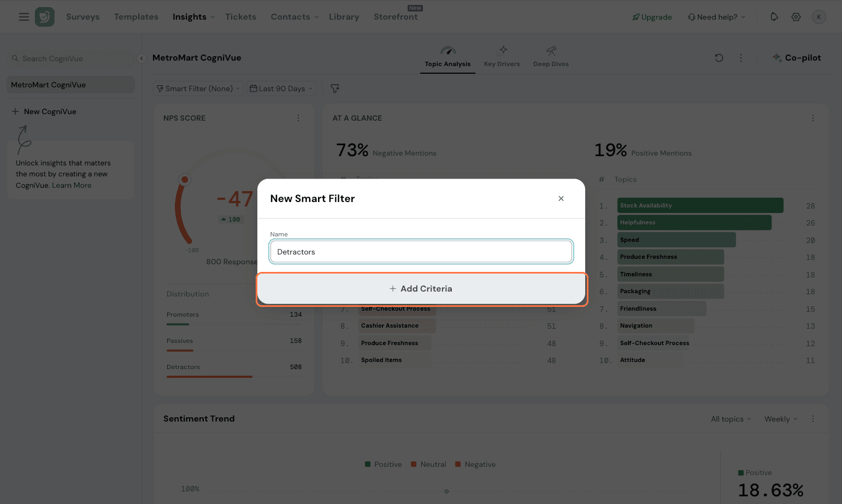842x504 pixels.
Task: Open the Last 90 Days date dropdown
Action: click(281, 88)
